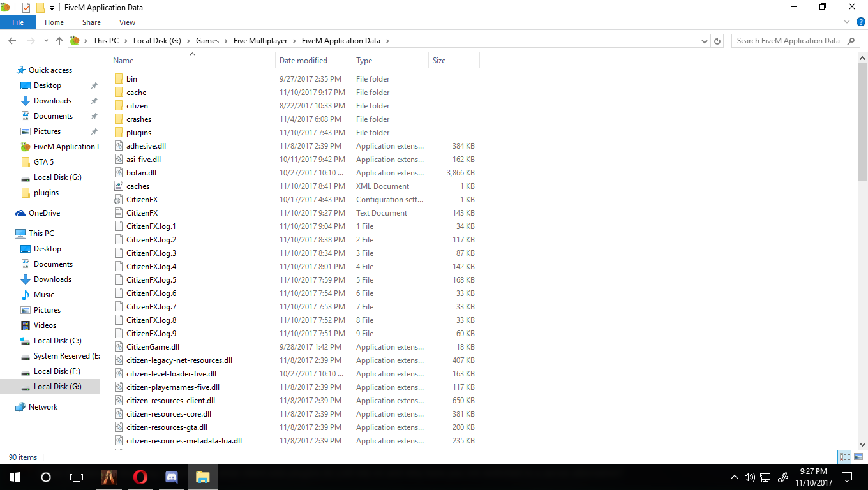Click scrollbar down arrow in file list
The width and height of the screenshot is (868, 490).
tap(863, 444)
